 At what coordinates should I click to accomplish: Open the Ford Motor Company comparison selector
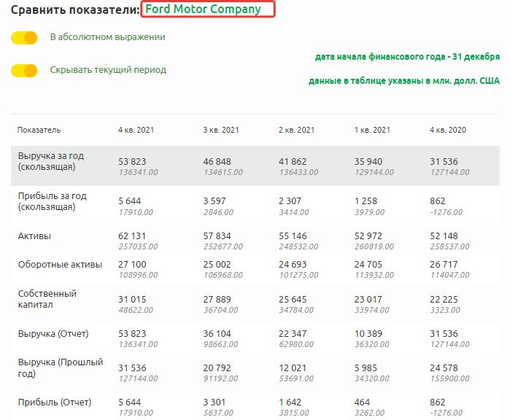pos(208,9)
